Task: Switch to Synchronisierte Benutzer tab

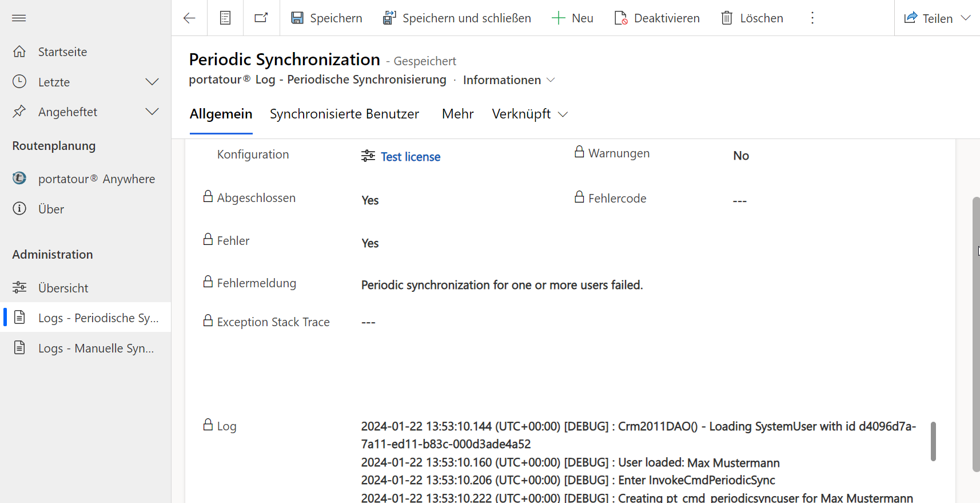Action: coord(344,114)
